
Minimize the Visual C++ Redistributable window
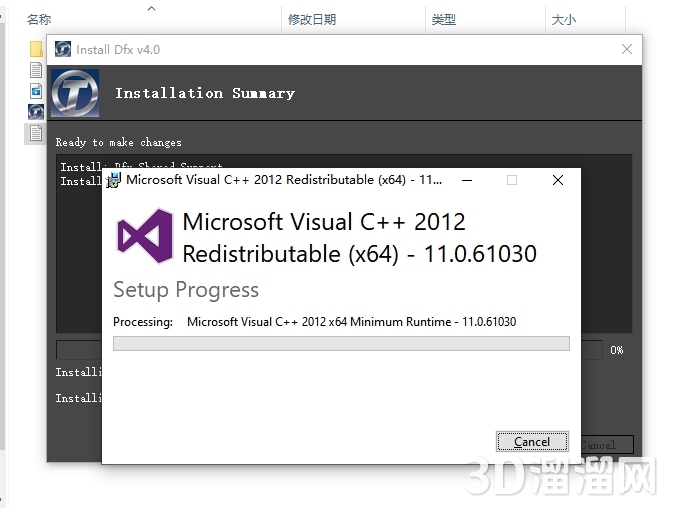467,180
